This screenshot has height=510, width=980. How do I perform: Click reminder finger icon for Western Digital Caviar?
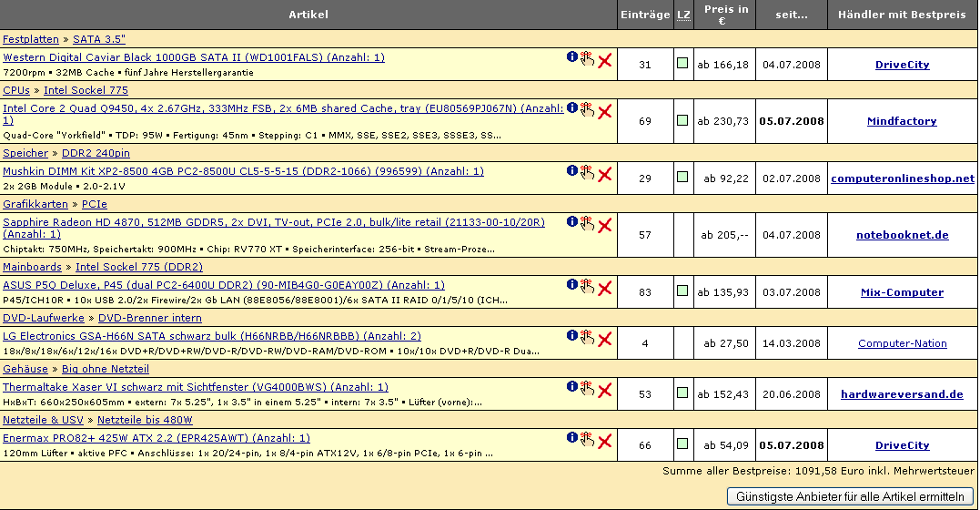[x=587, y=58]
